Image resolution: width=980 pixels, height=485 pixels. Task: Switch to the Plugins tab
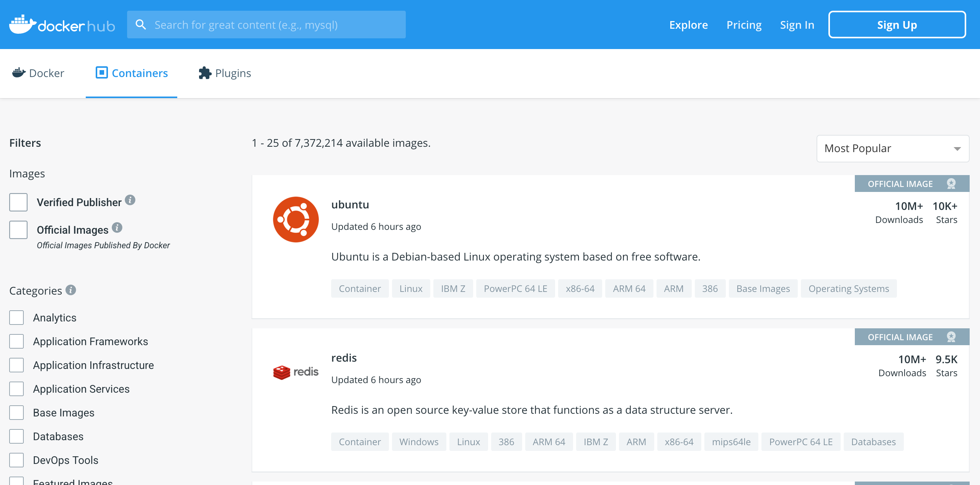pos(225,73)
